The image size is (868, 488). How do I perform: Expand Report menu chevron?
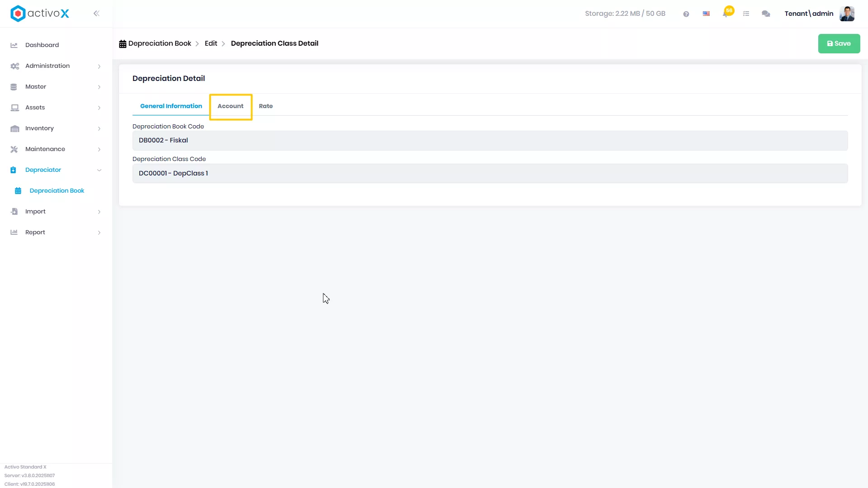click(x=99, y=233)
